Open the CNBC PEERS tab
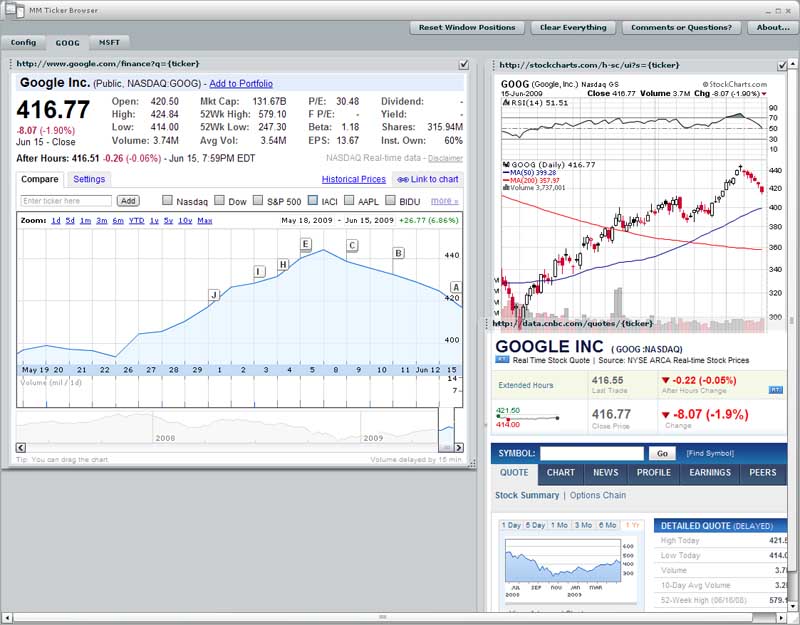The image size is (800, 625). [763, 473]
